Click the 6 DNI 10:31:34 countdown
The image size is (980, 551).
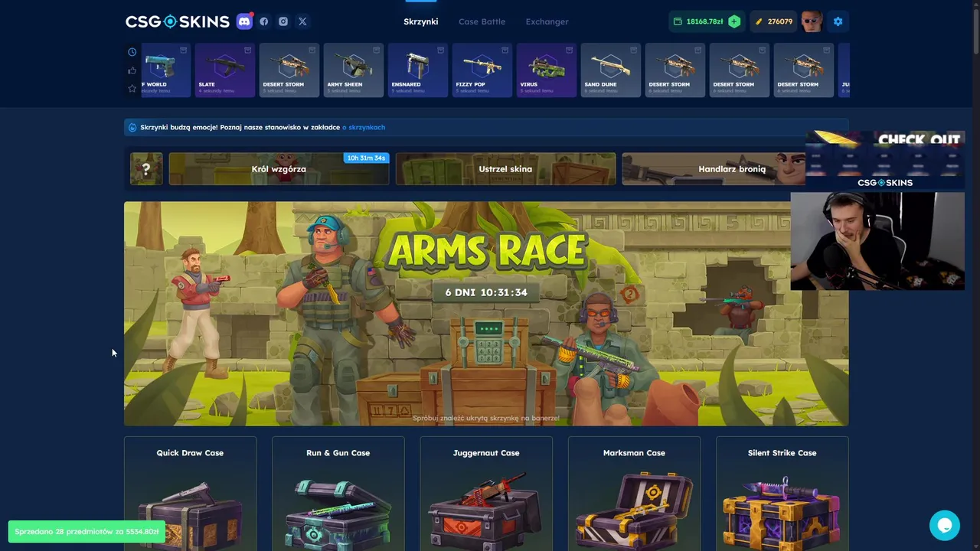[486, 292]
